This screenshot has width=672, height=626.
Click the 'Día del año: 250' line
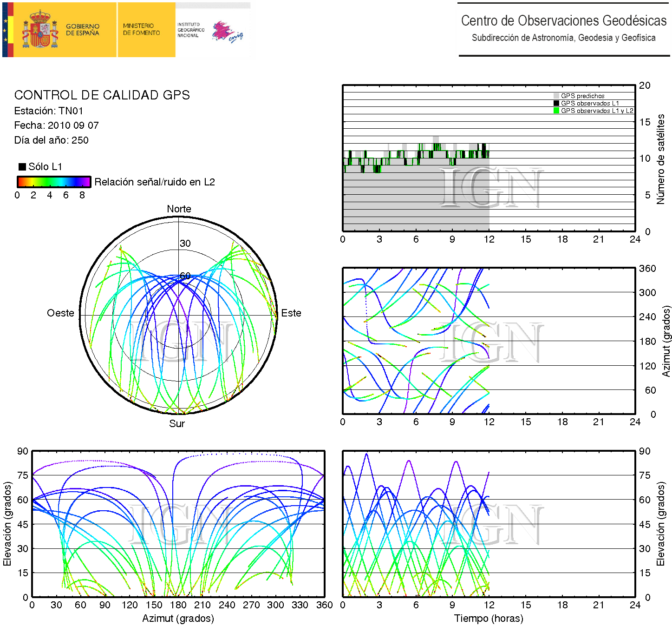(x=52, y=140)
